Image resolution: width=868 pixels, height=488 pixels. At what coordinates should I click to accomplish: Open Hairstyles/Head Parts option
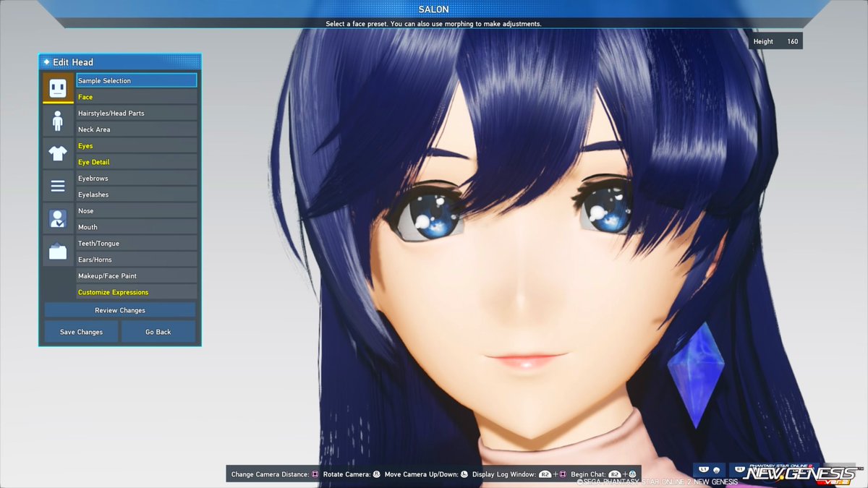[137, 113]
